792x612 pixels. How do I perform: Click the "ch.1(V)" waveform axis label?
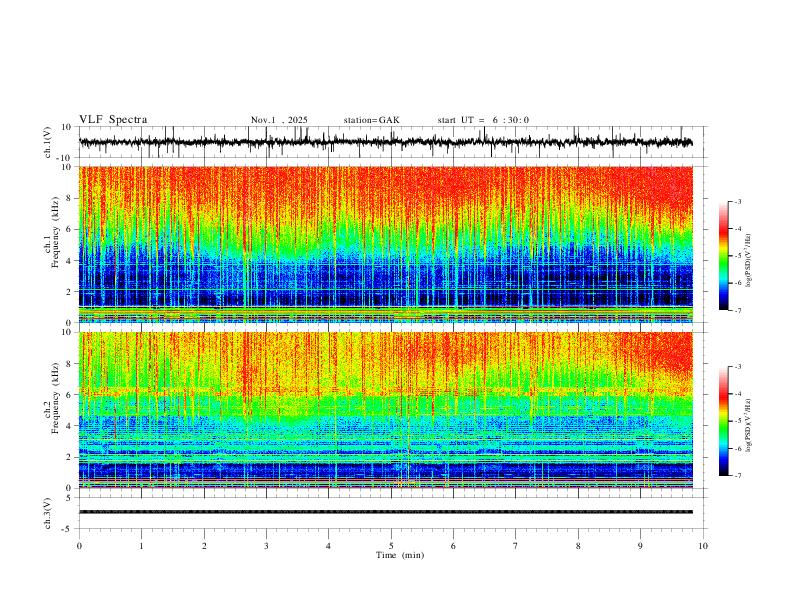click(48, 142)
